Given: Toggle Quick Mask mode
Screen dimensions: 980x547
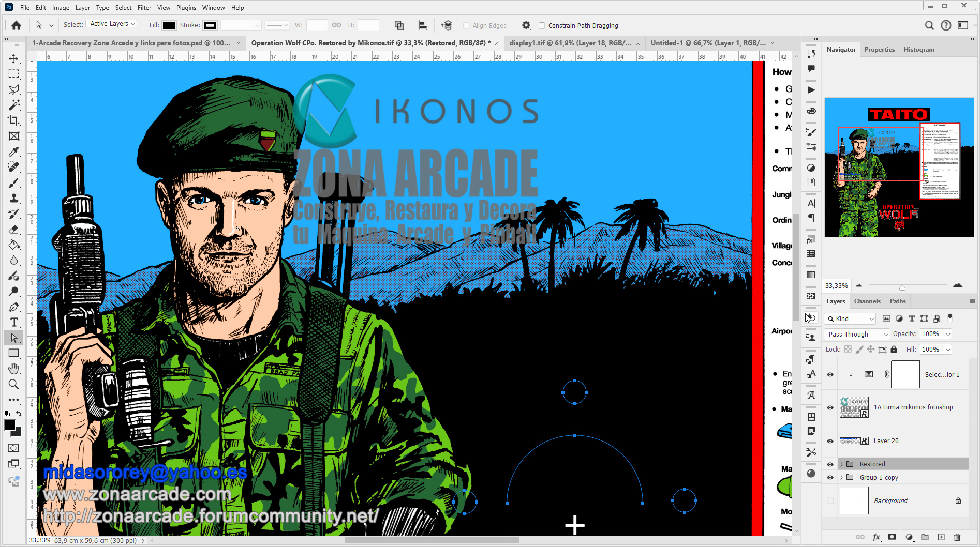Looking at the screenshot, I should 14,448.
